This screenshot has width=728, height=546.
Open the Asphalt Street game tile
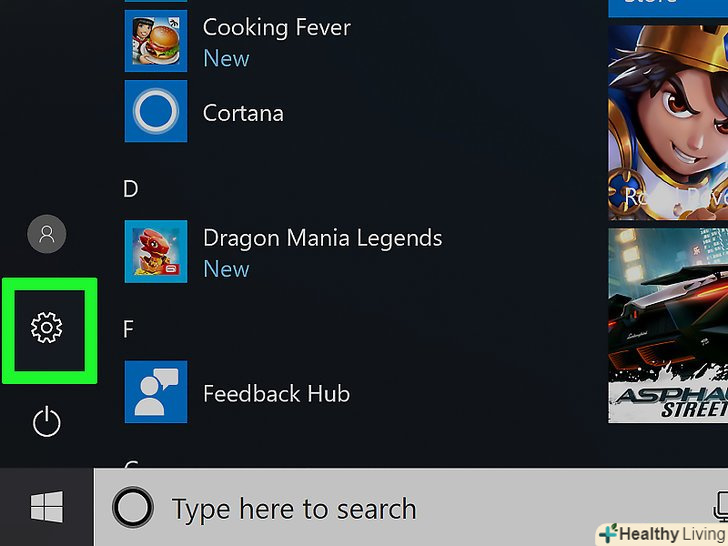pos(668,325)
